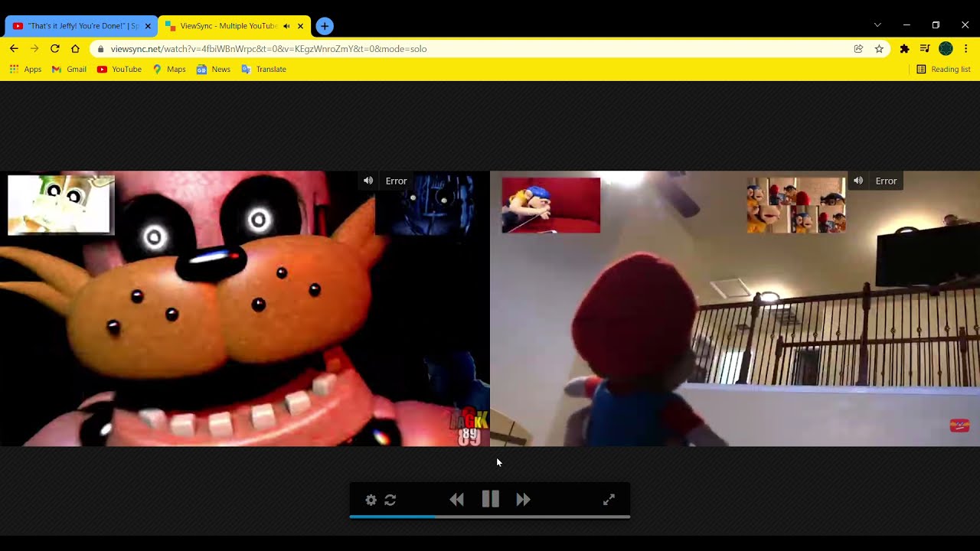This screenshot has width=980, height=551.
Task: Open the Gmail bookmark
Action: tap(69, 70)
